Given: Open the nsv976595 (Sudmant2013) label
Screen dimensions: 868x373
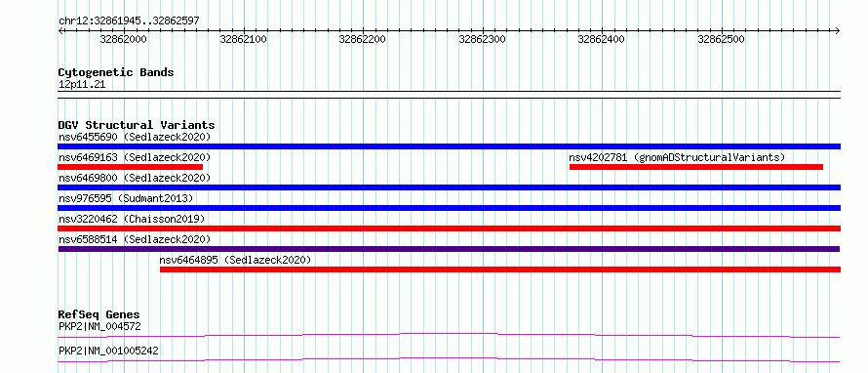Looking at the screenshot, I should click(x=126, y=198).
